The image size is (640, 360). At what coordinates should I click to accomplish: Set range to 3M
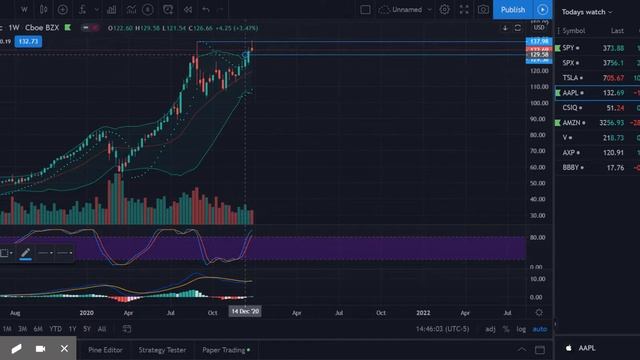point(22,329)
